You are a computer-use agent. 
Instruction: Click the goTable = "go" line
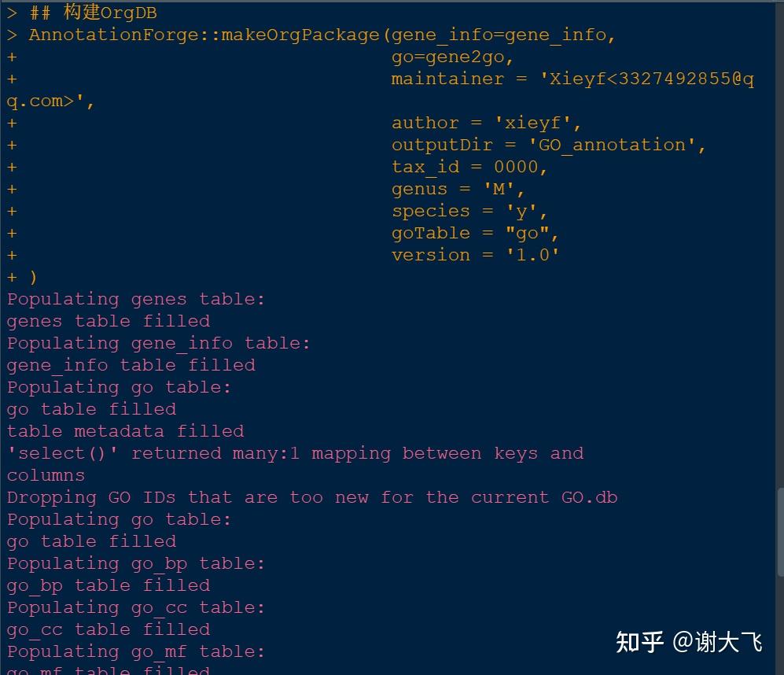coord(475,233)
